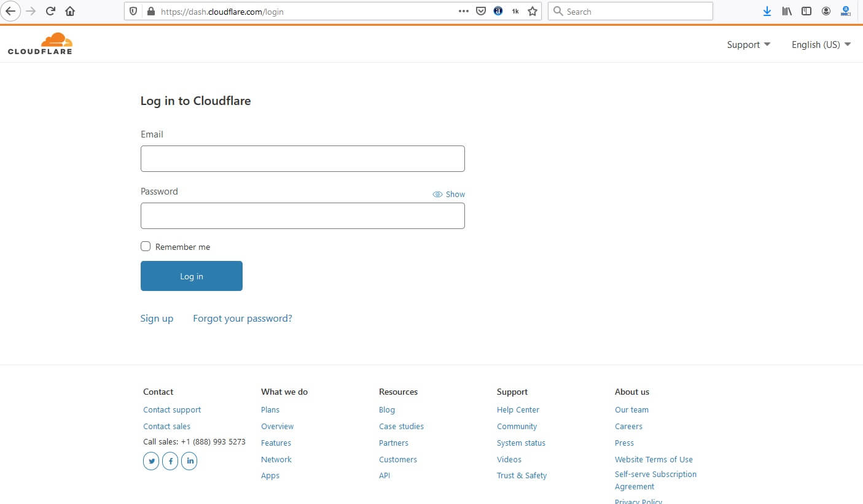Viewport: 863px width, 504px height.
Task: Open Self-serve Subscription Agreement link
Action: (x=656, y=480)
